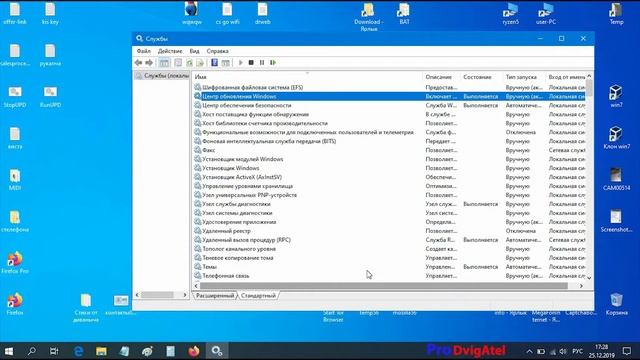The width and height of the screenshot is (640, 360).
Task: Sort by the Описание column header
Action: click(442, 77)
